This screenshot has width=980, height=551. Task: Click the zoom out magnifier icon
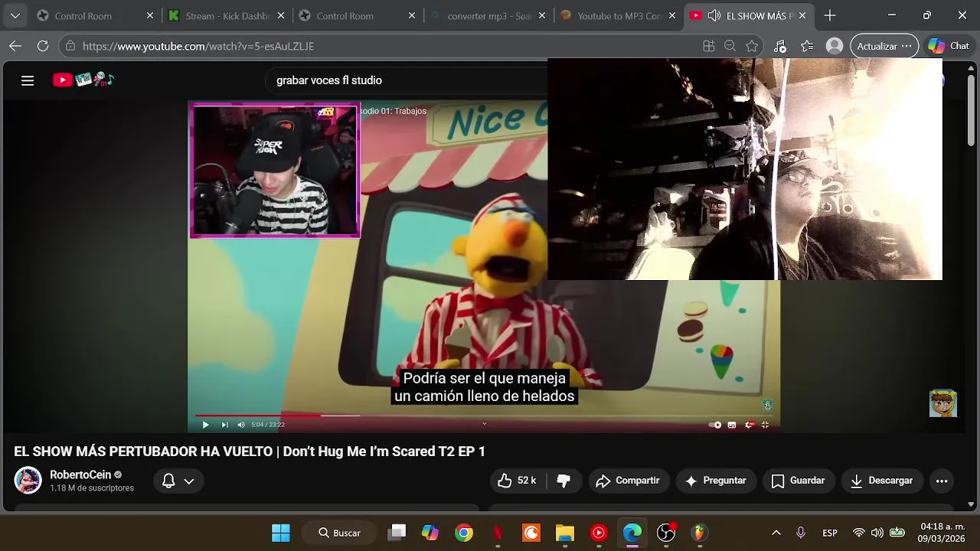pyautogui.click(x=730, y=46)
